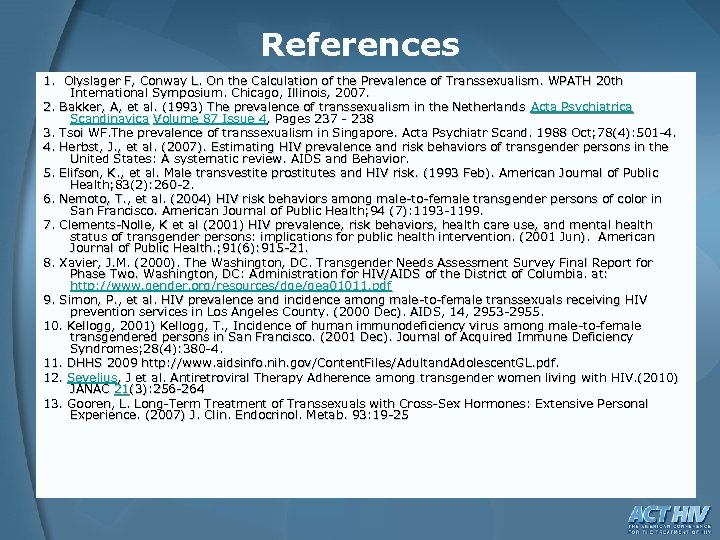Open the JANAC volume 21 link
Image resolution: width=720 pixels, height=540 pixels.
121,389
